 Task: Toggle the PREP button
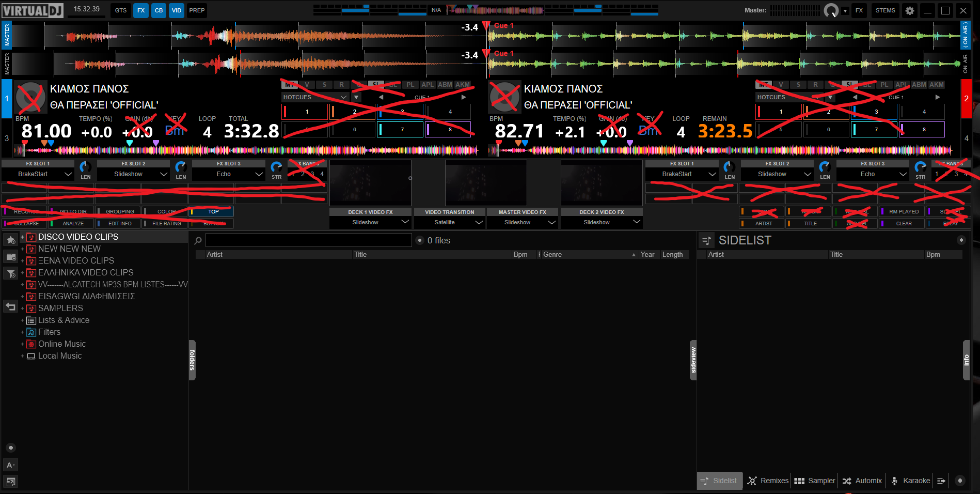click(x=197, y=10)
